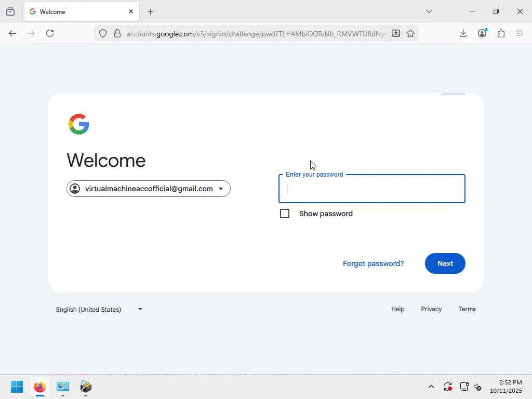Viewport: 532px width, 399px height.
Task: Restore down the Firefox window
Action: (496, 11)
